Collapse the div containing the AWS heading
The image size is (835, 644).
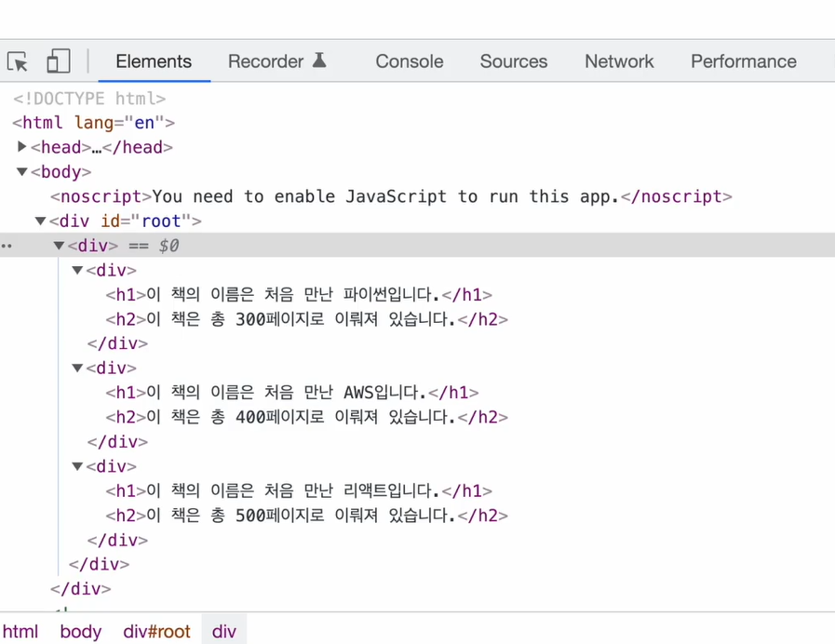[77, 368]
